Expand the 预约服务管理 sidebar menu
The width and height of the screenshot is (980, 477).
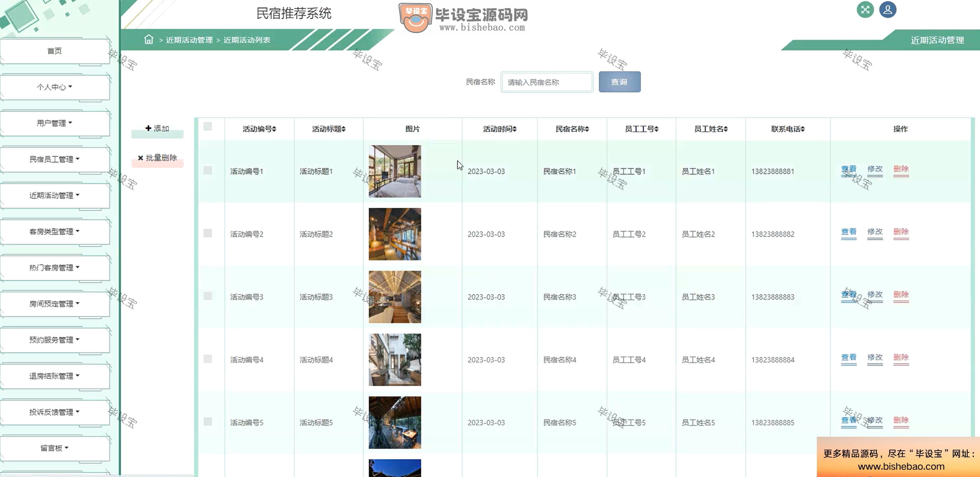pyautogui.click(x=55, y=340)
